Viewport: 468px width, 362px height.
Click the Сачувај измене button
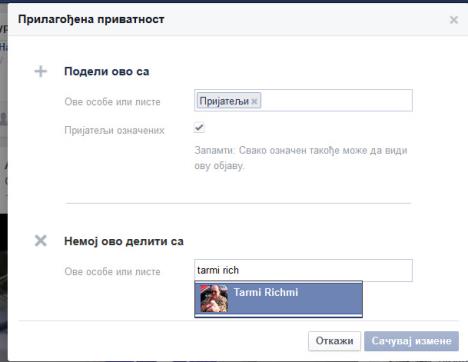coord(411,341)
